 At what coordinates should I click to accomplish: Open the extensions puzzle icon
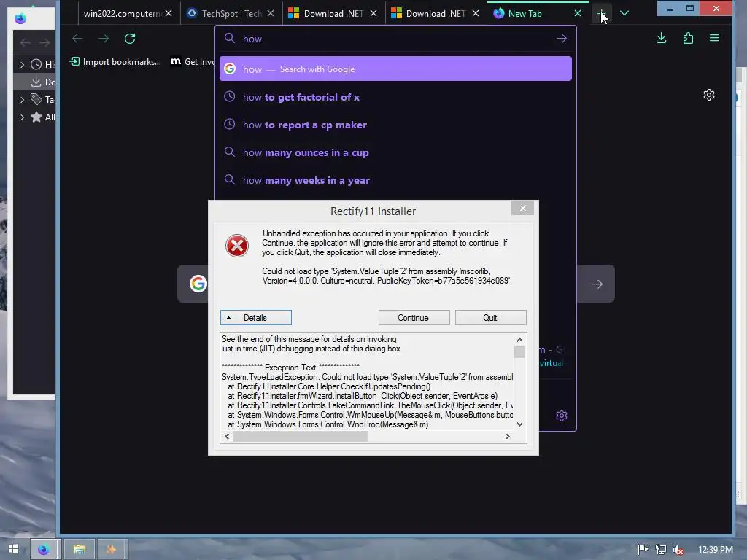click(x=688, y=38)
